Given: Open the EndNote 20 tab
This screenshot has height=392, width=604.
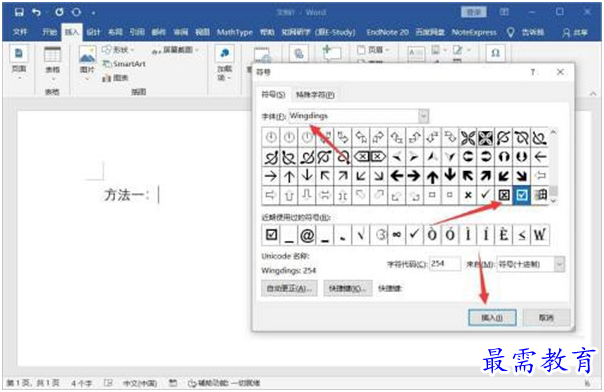Looking at the screenshot, I should tap(387, 32).
